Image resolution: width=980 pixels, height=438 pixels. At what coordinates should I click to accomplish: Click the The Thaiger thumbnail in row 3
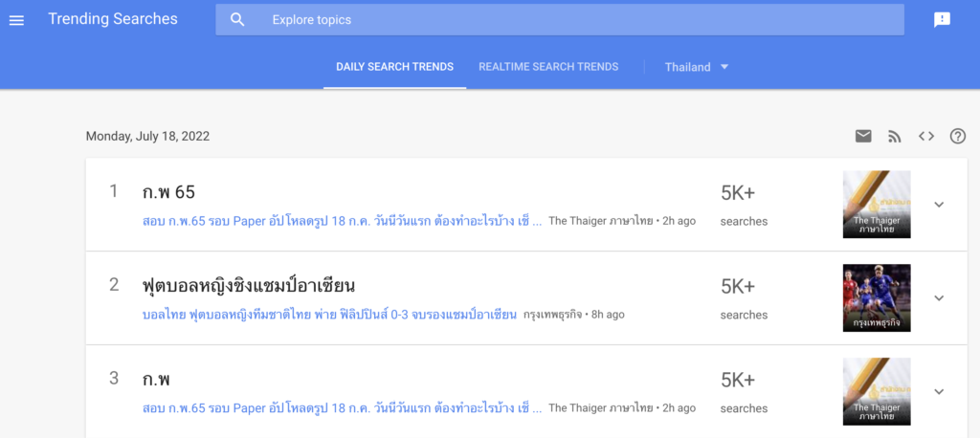coord(877,392)
